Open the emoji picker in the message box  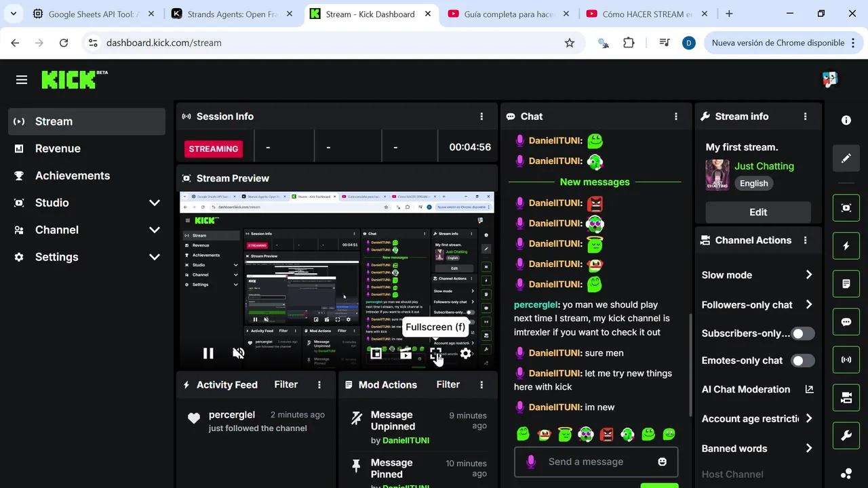[663, 462]
